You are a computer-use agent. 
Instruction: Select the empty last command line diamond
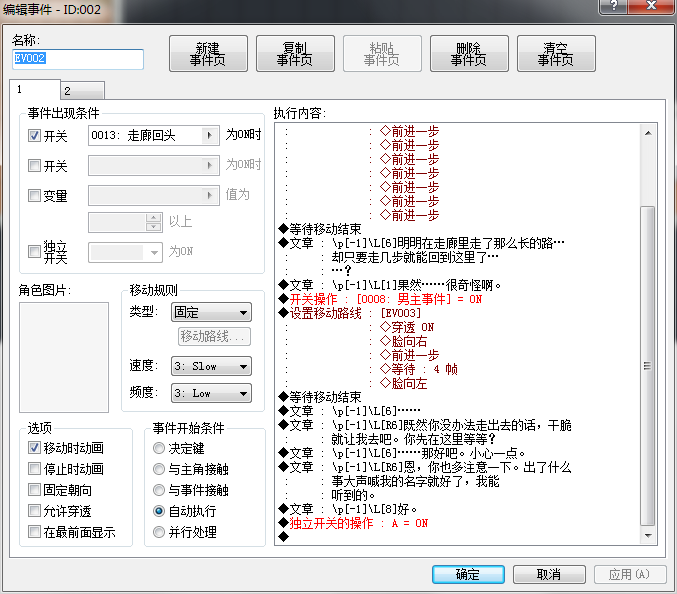click(x=284, y=537)
